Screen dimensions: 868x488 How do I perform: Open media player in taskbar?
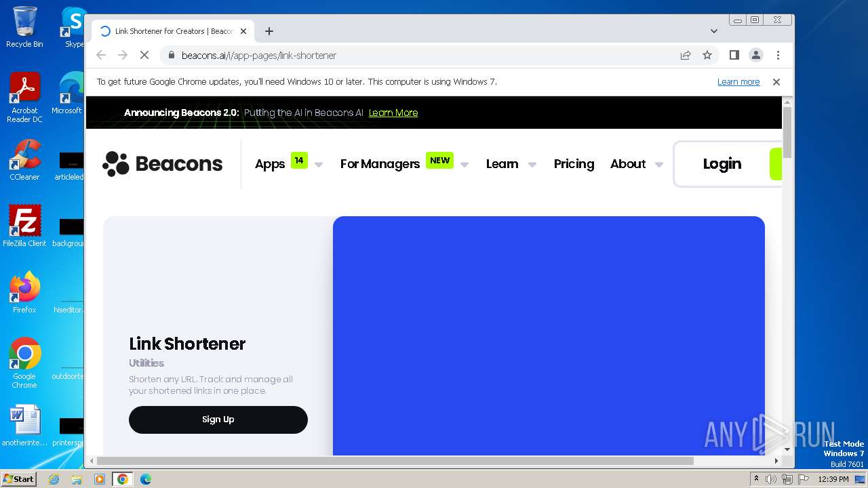point(100,479)
